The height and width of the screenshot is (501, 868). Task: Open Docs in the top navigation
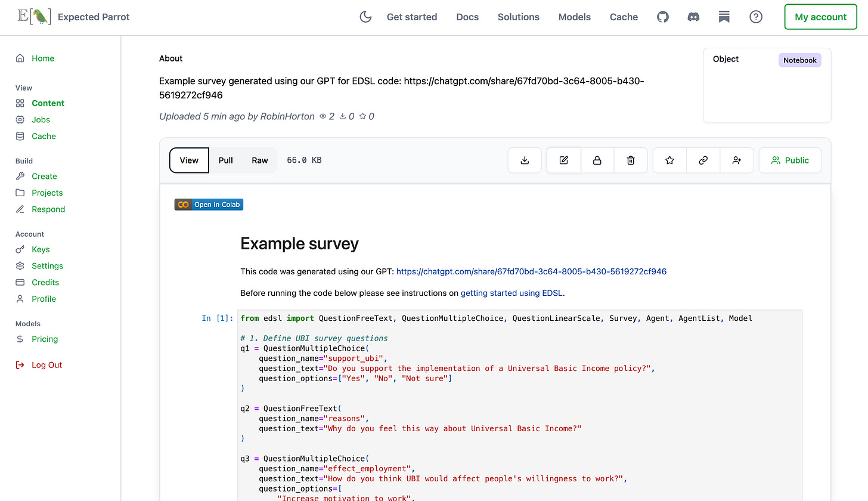coord(467,17)
